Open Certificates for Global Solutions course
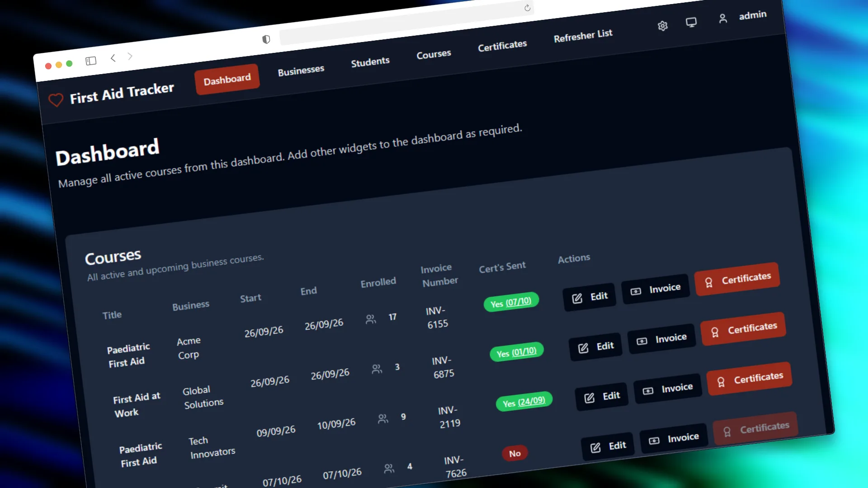Image resolution: width=868 pixels, height=488 pixels. pyautogui.click(x=744, y=329)
